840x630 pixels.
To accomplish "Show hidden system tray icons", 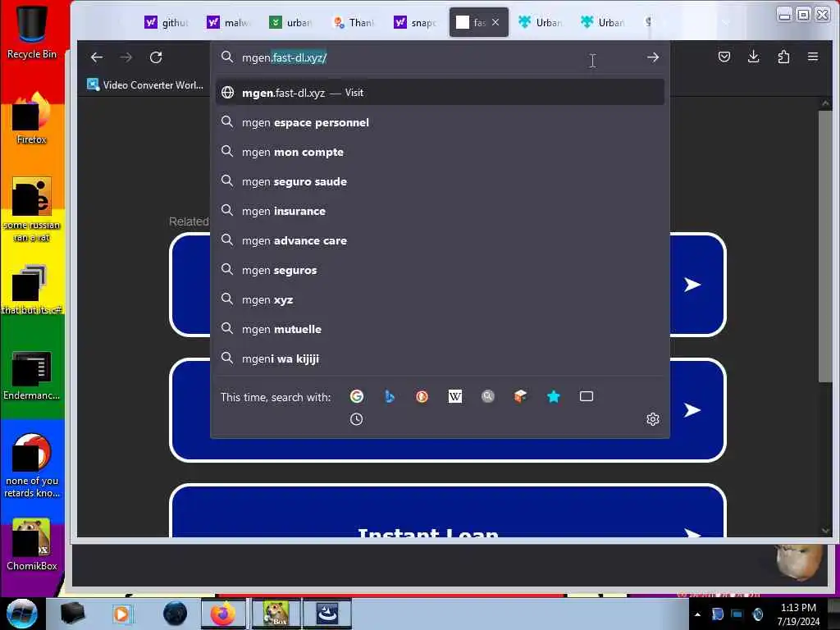I will 697,614.
